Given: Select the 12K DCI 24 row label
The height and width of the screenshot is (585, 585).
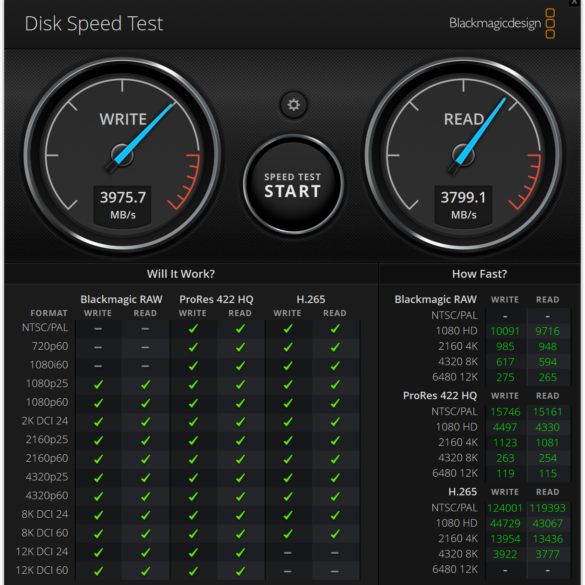Looking at the screenshot, I should [x=42, y=551].
